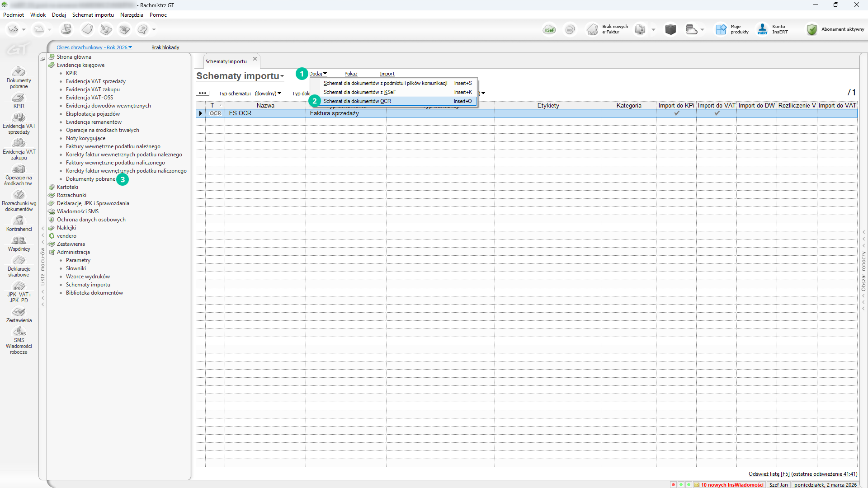
Task: Open the Okres obrachunkowy - Rok 2026 dropdown
Action: 94,47
